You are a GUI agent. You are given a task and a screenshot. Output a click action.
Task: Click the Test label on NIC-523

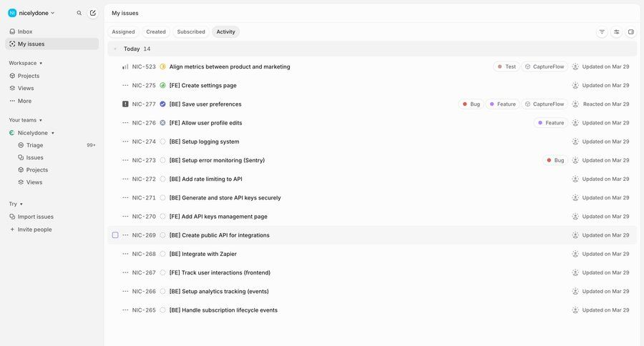[x=507, y=66]
